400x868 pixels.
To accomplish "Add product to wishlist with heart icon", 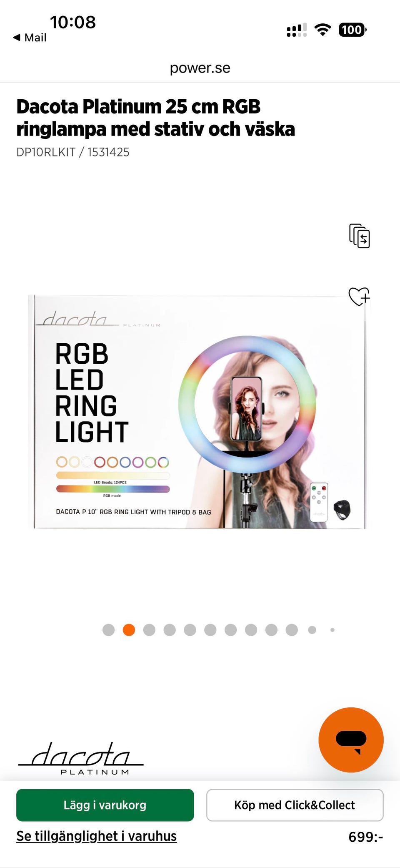I will pos(359,297).
